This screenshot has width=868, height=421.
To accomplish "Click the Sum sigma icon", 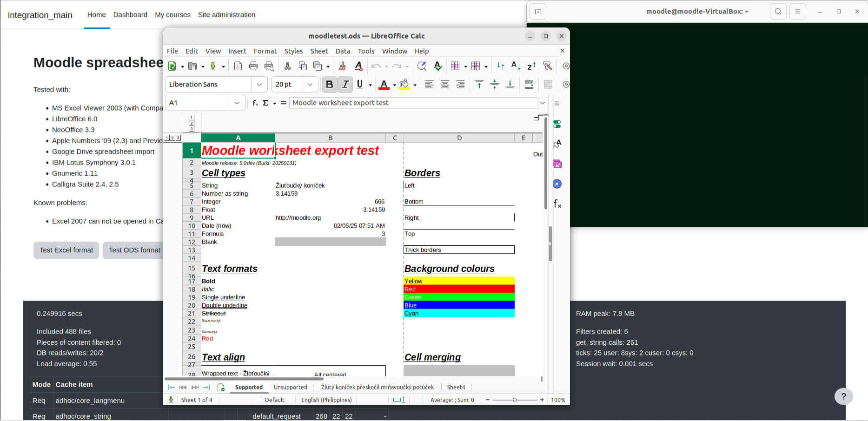I will pos(266,103).
